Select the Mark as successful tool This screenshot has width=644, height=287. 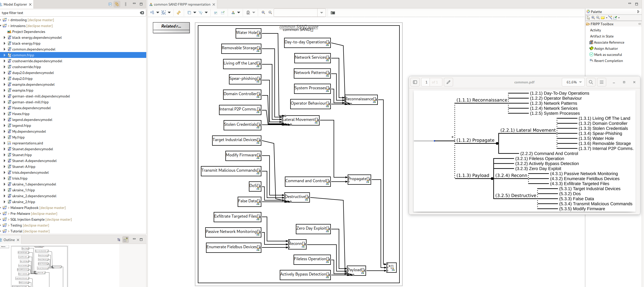pos(605,55)
